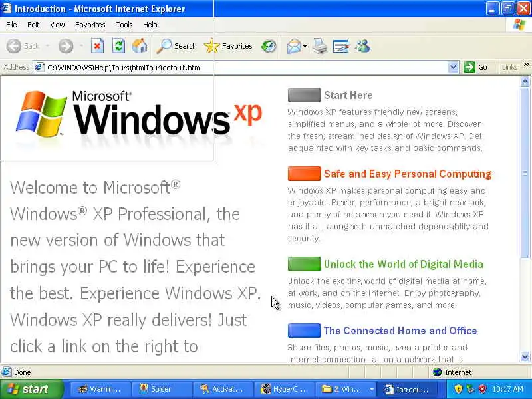Click the Go button

(x=475, y=67)
